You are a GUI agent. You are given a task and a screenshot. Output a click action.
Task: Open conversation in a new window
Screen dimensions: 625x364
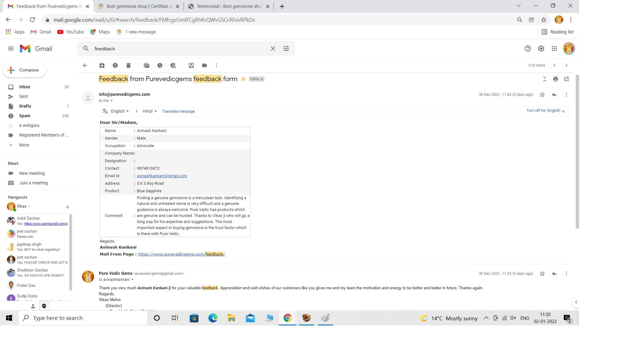(x=566, y=79)
